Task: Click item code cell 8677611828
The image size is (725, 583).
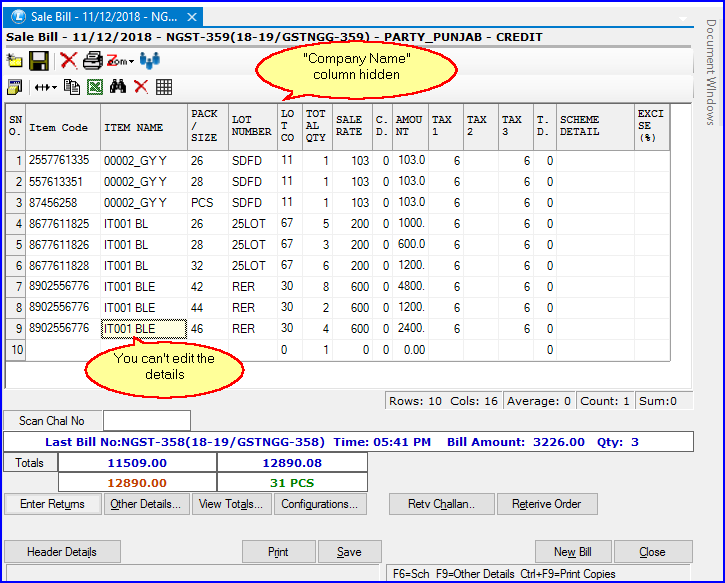Action: click(x=63, y=266)
